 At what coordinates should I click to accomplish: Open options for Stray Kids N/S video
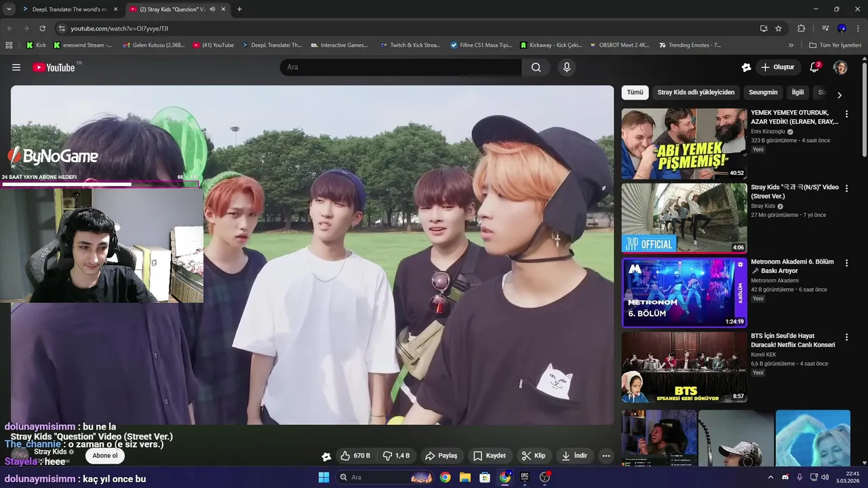pos(846,188)
